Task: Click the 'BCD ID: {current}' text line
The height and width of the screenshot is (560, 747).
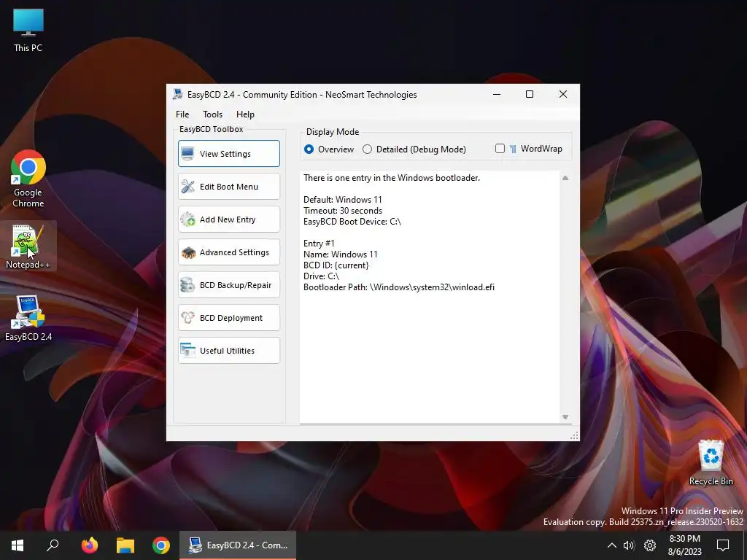Action: [336, 265]
